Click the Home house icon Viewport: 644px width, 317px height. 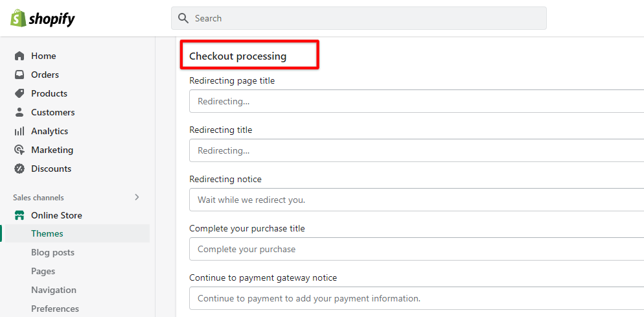pos(19,56)
